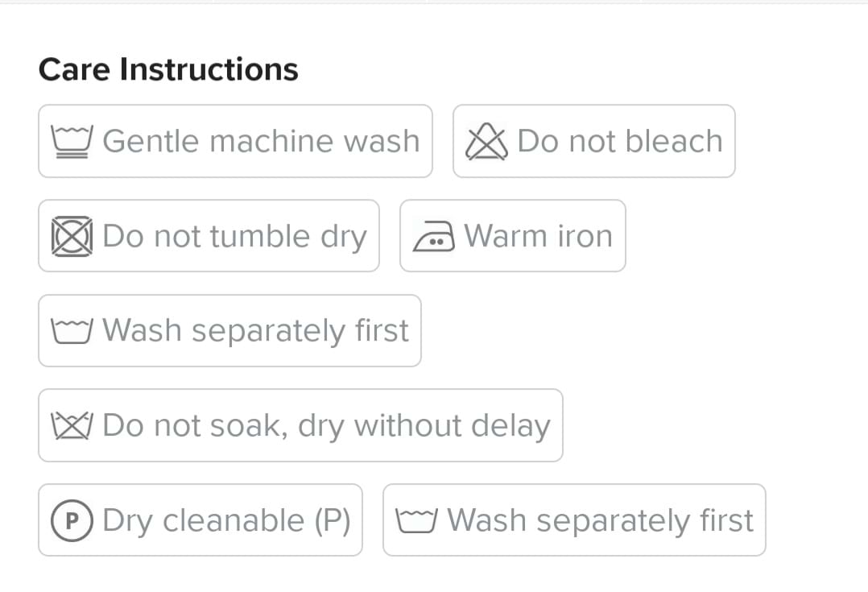The width and height of the screenshot is (868, 592).
Task: Select the "Dry cleanable (P)" text
Action: pyautogui.click(x=226, y=520)
